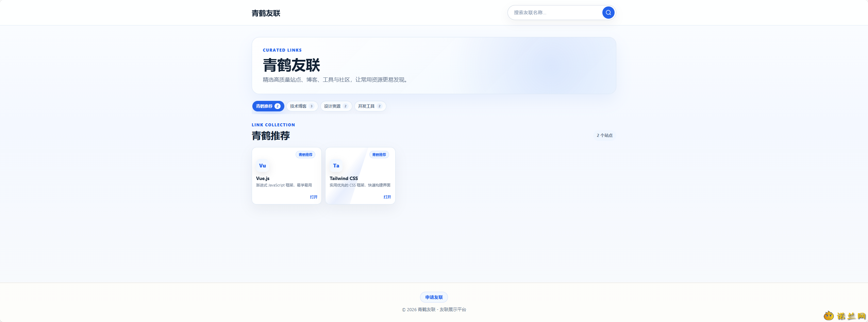Click the large 青鹤友联 hero heading
The height and width of the screenshot is (322, 868).
pyautogui.click(x=291, y=65)
